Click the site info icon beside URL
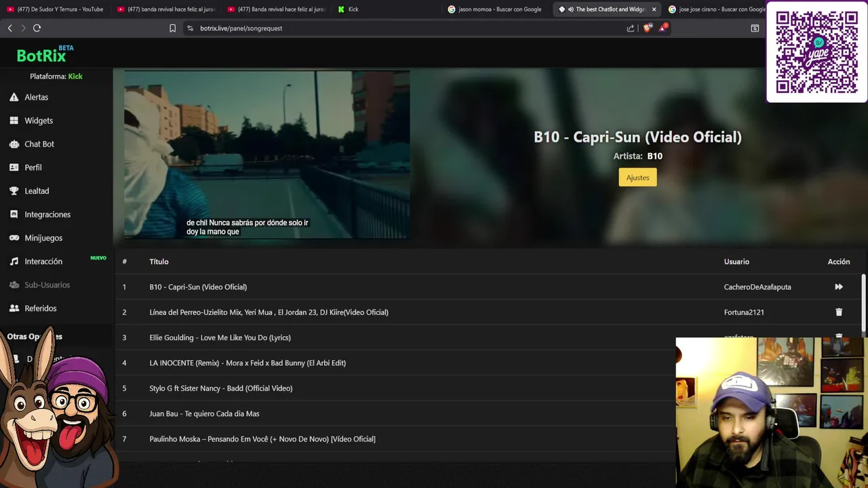This screenshot has width=868, height=488. (190, 28)
